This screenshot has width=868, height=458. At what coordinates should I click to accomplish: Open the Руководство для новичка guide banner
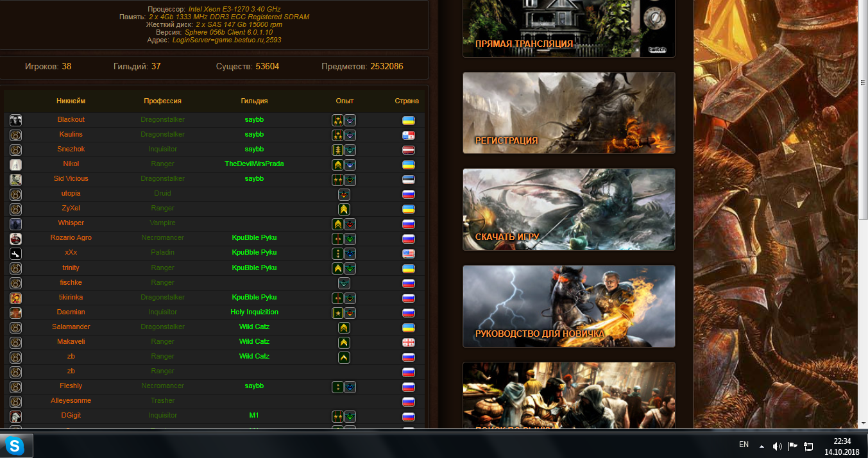coord(568,306)
